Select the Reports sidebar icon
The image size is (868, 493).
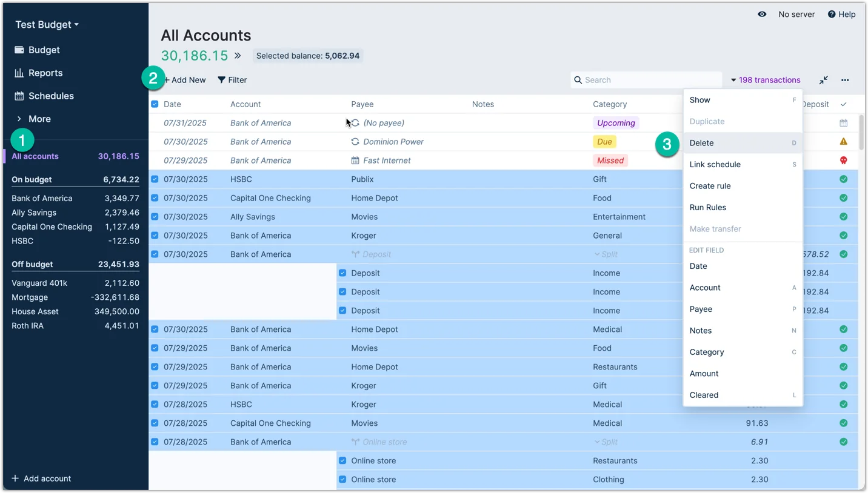(x=20, y=73)
